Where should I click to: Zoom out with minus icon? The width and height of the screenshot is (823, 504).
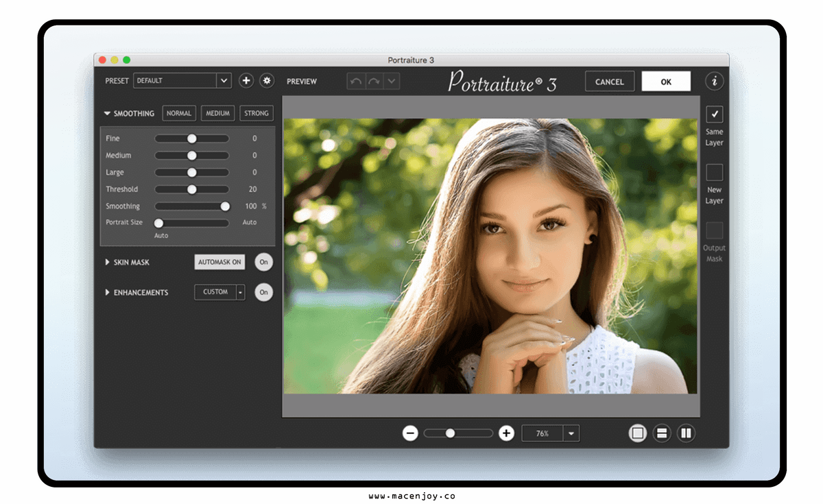(x=410, y=433)
